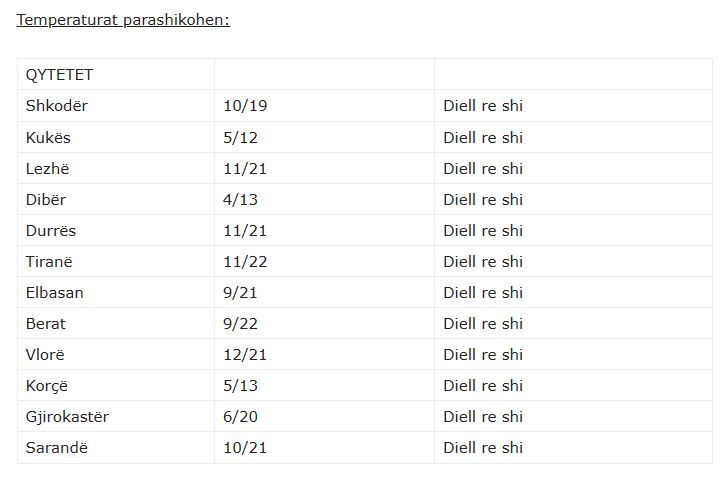Click on Gjirokastër in the table
The height and width of the screenshot is (487, 727).
click(x=67, y=416)
